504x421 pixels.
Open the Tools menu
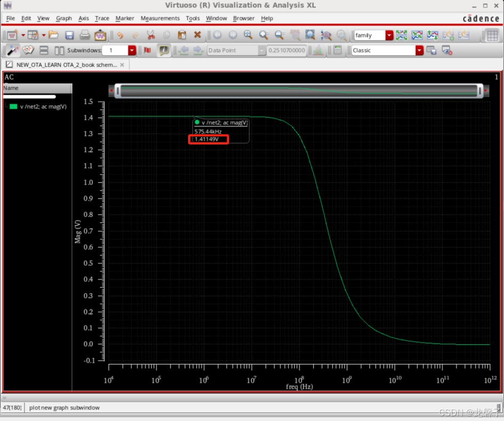tap(192, 18)
